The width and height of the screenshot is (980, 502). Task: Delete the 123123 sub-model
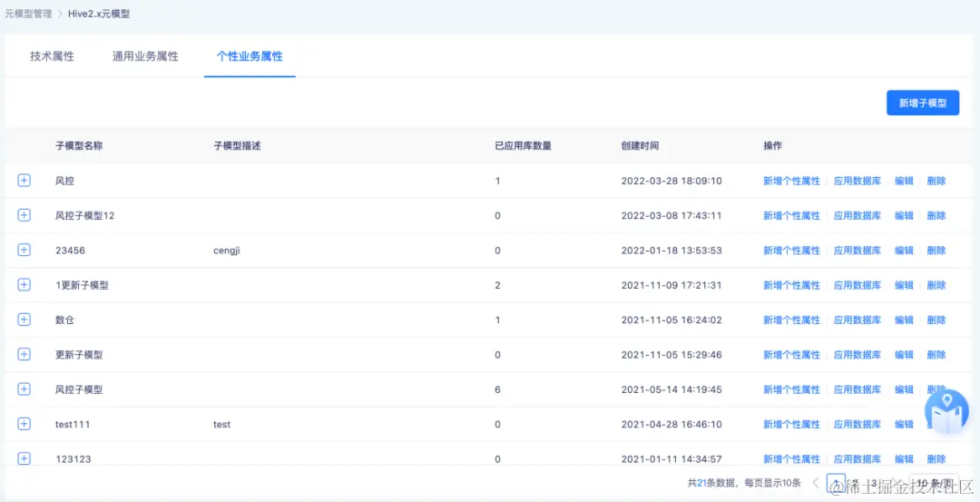[x=936, y=458]
